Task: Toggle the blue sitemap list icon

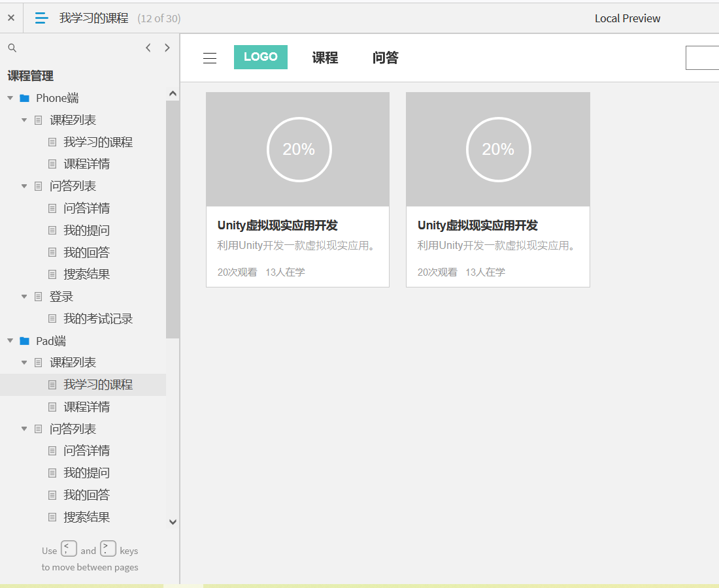Action: click(41, 18)
